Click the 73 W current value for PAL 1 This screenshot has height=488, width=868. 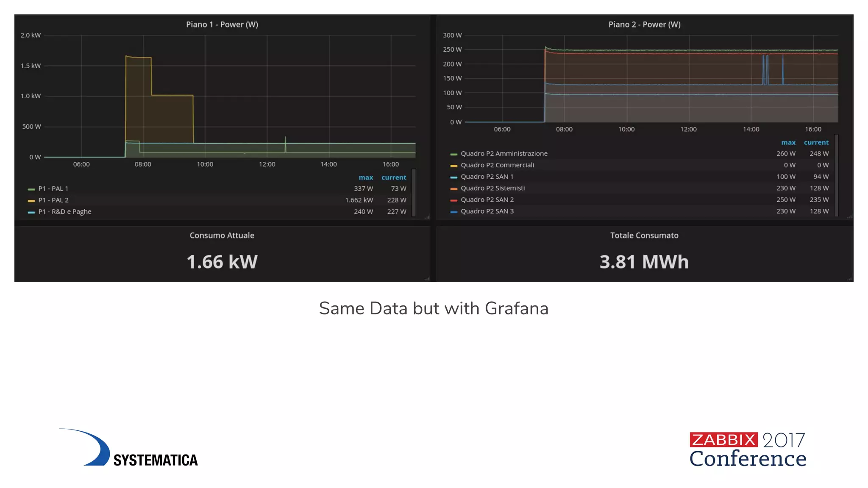(x=398, y=189)
